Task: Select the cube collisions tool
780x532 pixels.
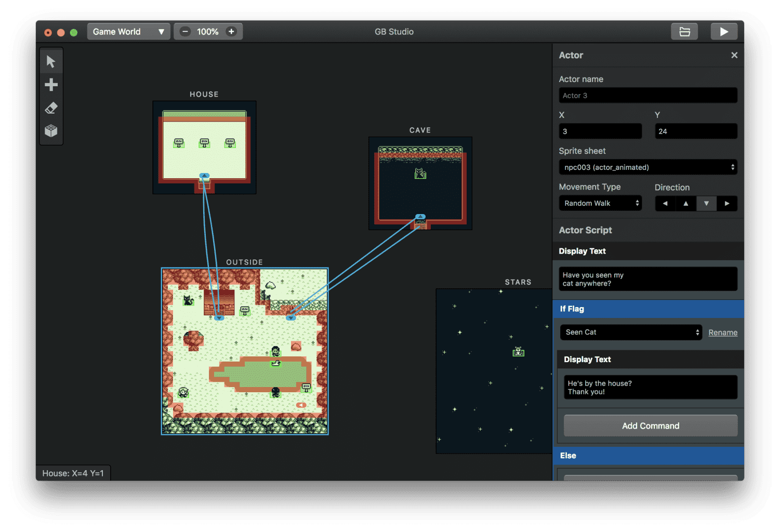Action: (x=51, y=131)
